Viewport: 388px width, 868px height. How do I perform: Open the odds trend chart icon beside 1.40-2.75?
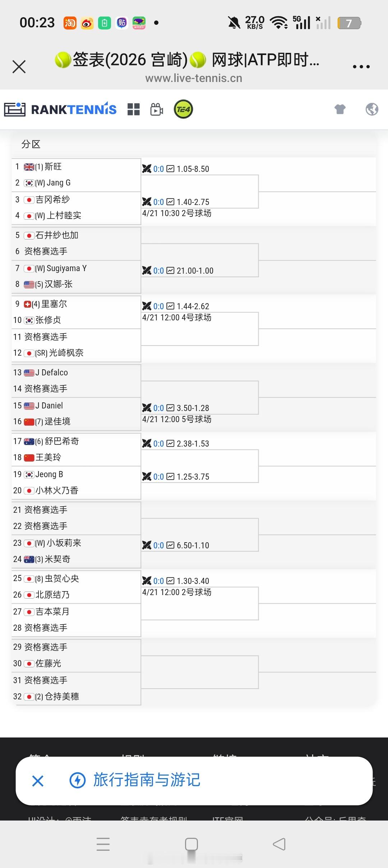pos(170,202)
